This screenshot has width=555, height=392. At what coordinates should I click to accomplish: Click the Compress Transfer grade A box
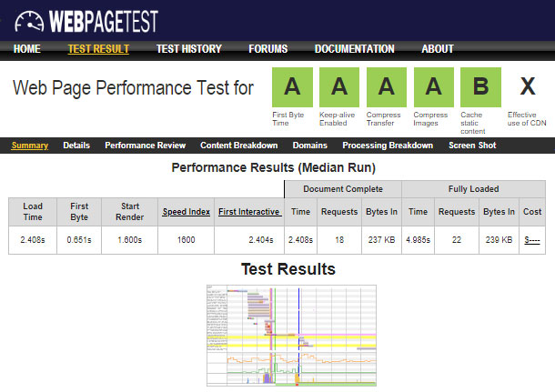pos(387,87)
